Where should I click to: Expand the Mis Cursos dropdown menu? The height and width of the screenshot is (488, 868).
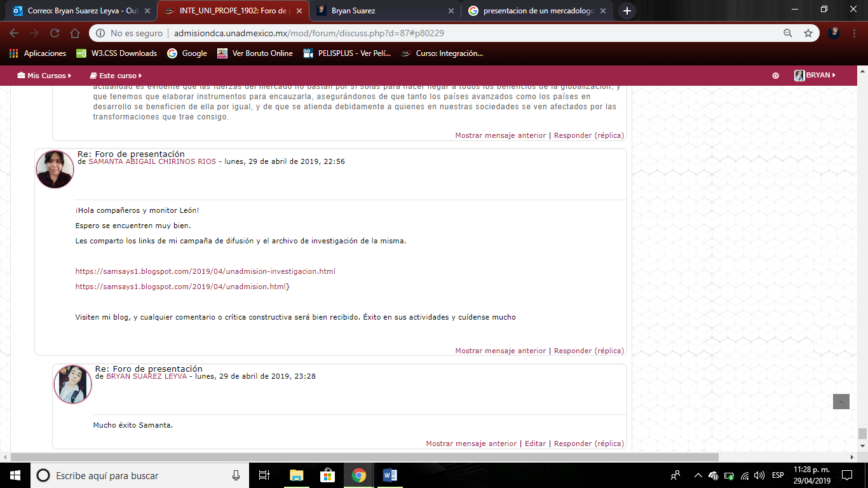tap(44, 76)
